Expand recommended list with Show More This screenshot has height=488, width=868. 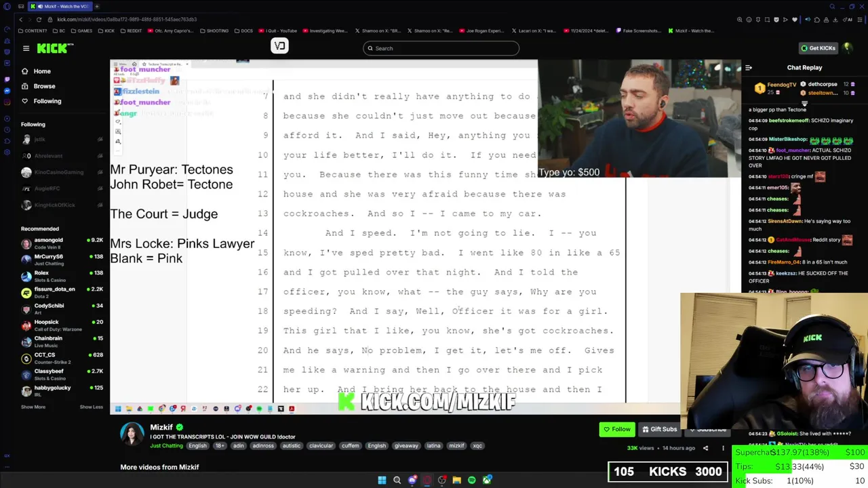pos(33,407)
